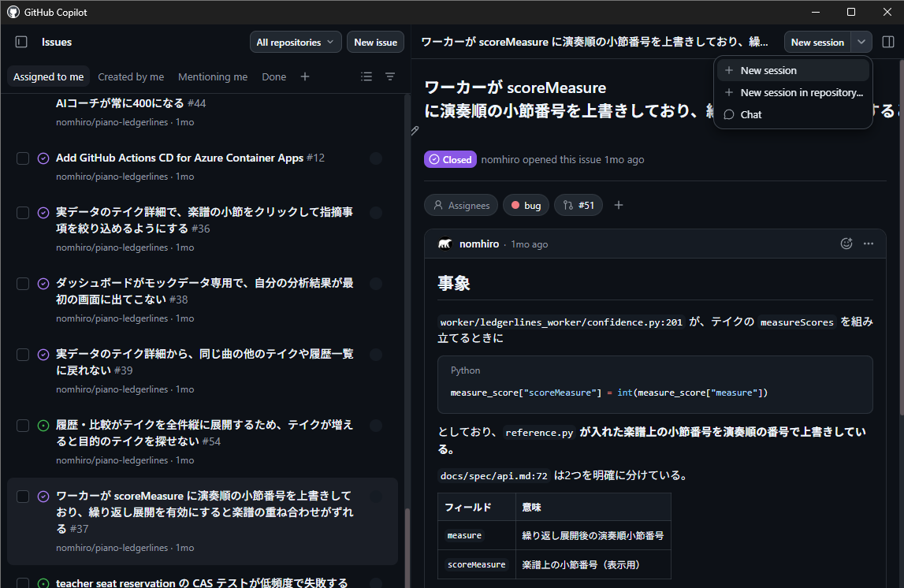Image resolution: width=904 pixels, height=588 pixels.
Task: Select checkbox for issue #37
Action: [23, 497]
